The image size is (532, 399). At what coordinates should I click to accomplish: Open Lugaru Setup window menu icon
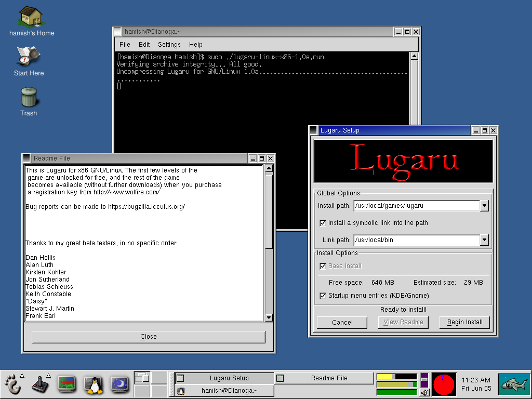[313, 130]
